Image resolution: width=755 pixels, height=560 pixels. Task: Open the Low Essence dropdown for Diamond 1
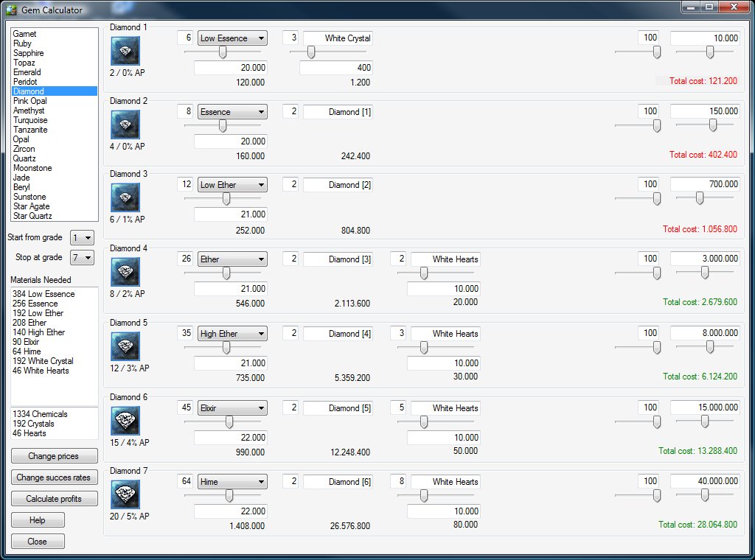tap(232, 38)
